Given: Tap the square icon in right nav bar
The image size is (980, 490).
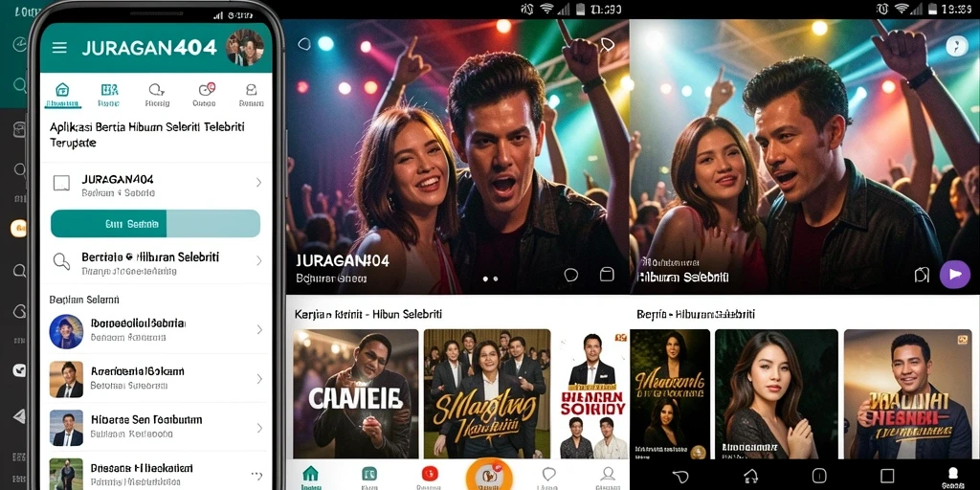Looking at the screenshot, I should click(887, 475).
